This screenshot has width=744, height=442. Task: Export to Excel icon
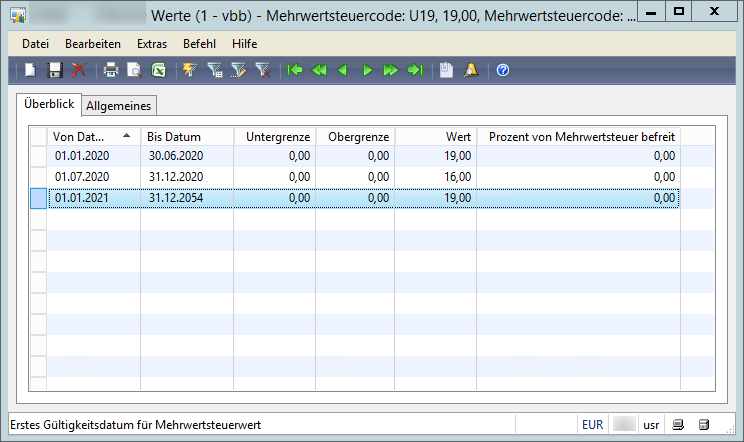[x=158, y=70]
